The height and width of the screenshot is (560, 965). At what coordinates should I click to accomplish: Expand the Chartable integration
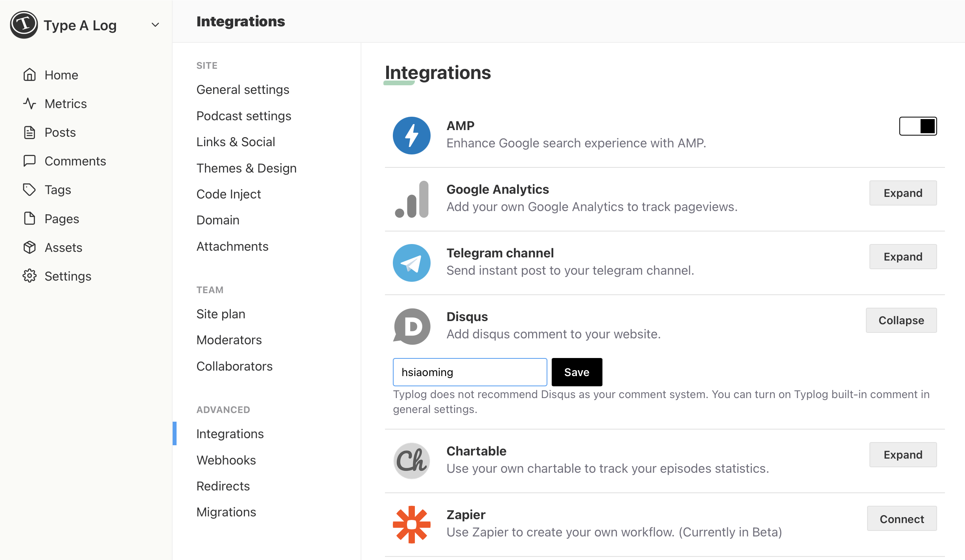903,455
